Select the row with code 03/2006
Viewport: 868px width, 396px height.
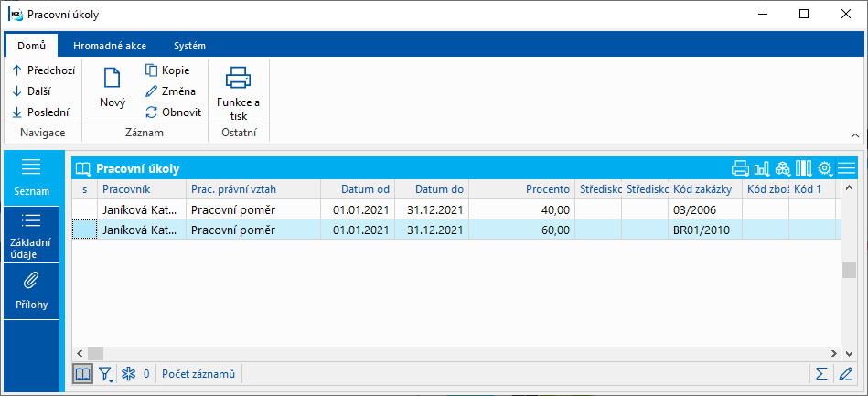click(x=456, y=210)
